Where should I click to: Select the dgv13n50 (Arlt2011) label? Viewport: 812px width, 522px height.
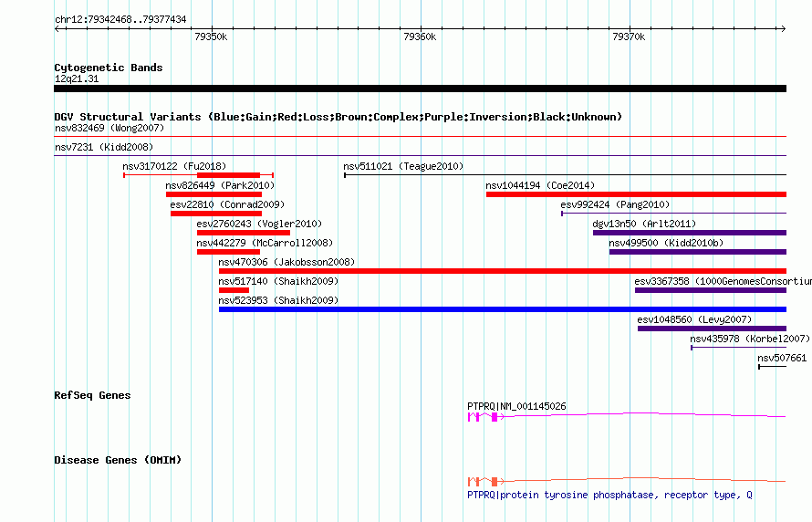[644, 224]
